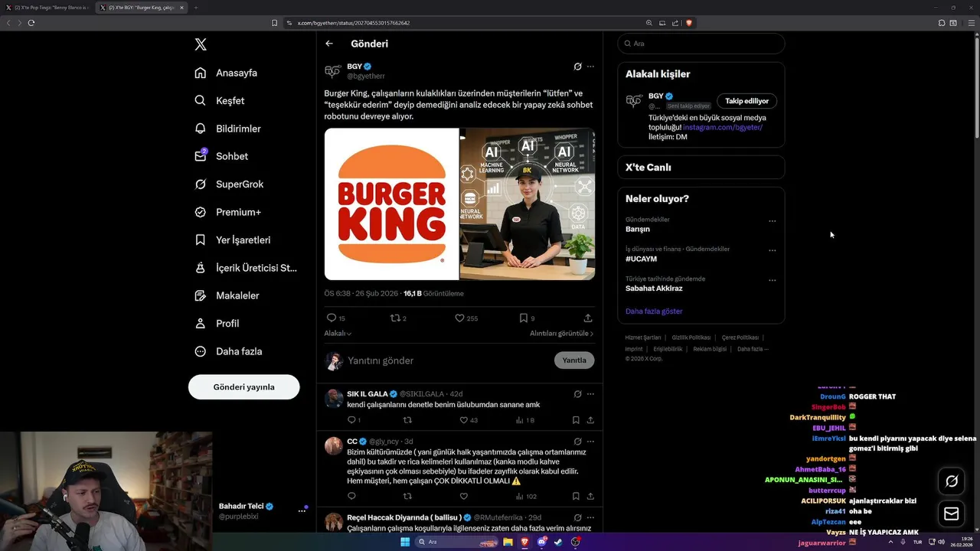This screenshot has width=980, height=551.
Task: Click the browser address bar URL
Action: click(x=354, y=23)
